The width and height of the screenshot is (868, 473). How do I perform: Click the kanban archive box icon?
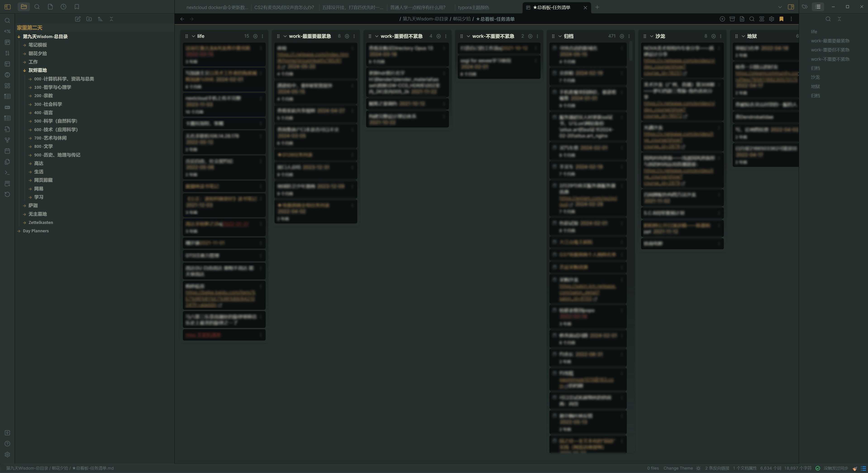point(732,19)
